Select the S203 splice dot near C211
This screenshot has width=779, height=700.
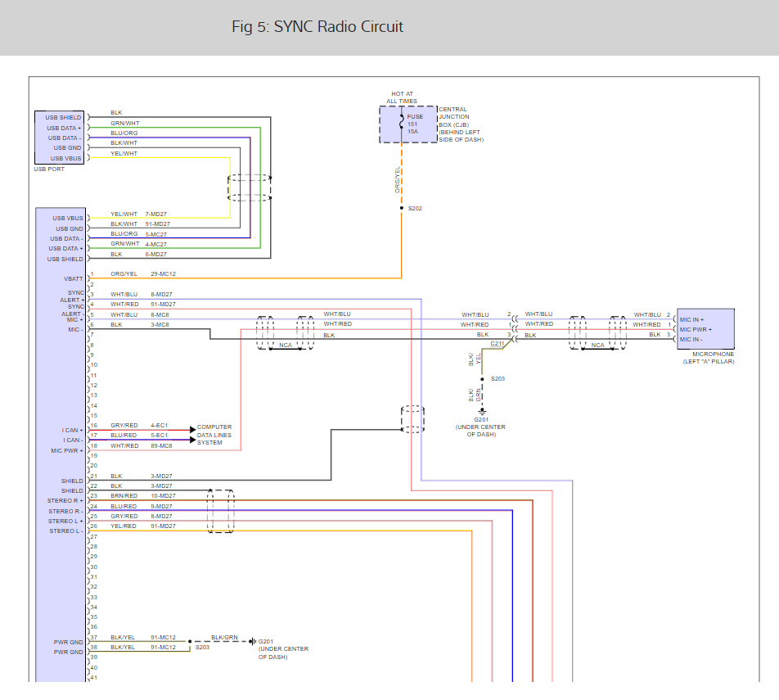482,379
